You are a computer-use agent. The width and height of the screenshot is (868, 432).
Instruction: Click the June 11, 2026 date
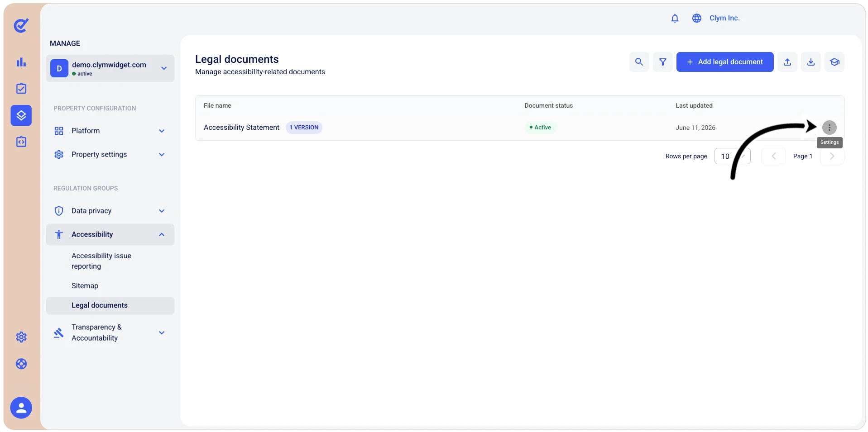[x=695, y=128]
